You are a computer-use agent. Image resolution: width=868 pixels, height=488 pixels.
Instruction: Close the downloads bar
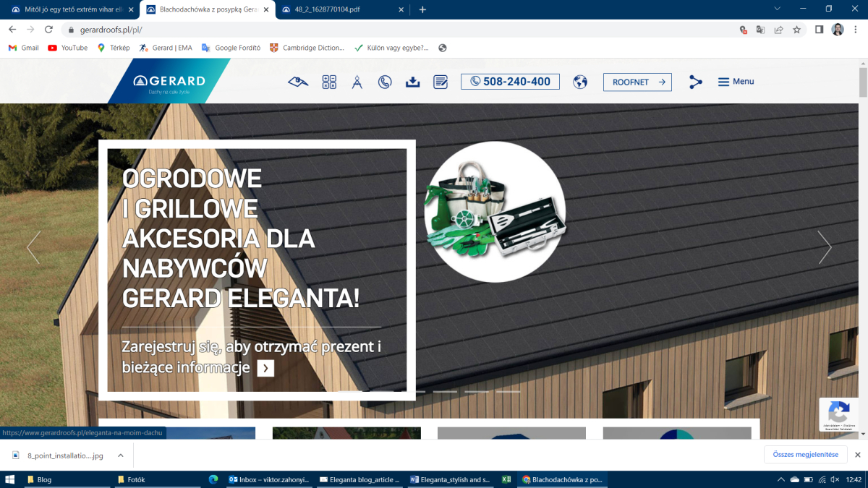858,455
